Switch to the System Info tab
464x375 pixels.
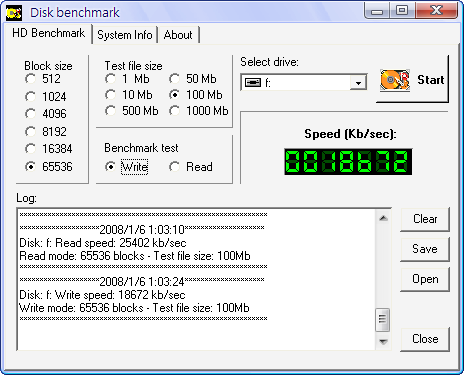tap(125, 35)
